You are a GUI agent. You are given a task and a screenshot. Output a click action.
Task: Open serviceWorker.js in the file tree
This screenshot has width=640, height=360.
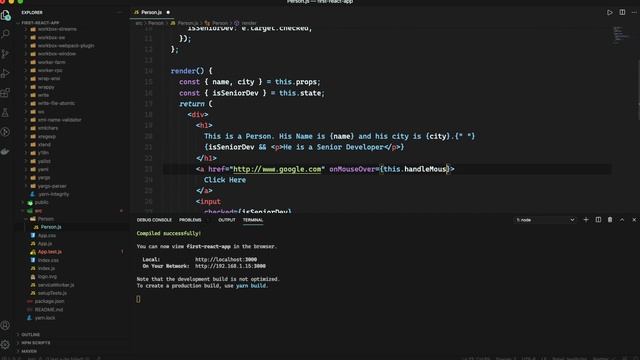point(56,285)
